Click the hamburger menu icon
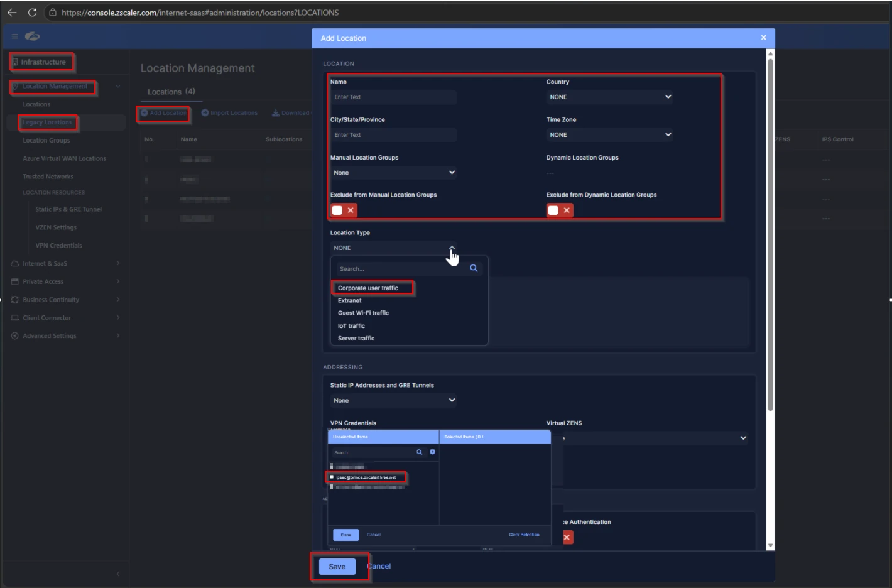Screen dimensions: 892x588 (14, 36)
